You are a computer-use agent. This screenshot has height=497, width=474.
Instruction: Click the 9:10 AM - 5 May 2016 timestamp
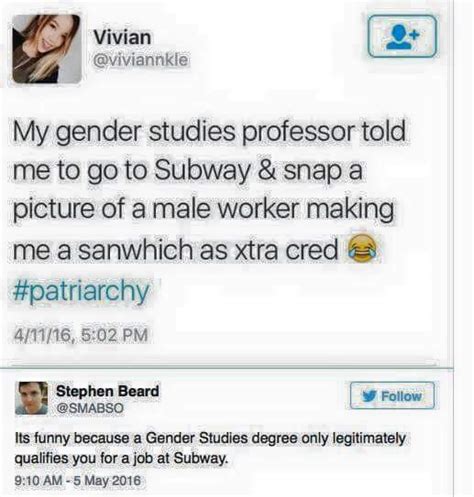click(78, 480)
